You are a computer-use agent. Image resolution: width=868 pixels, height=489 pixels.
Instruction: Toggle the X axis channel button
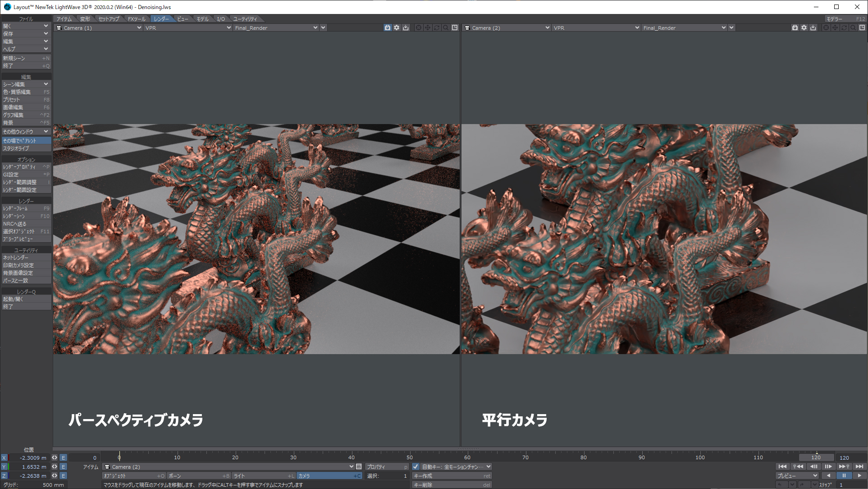[4, 457]
